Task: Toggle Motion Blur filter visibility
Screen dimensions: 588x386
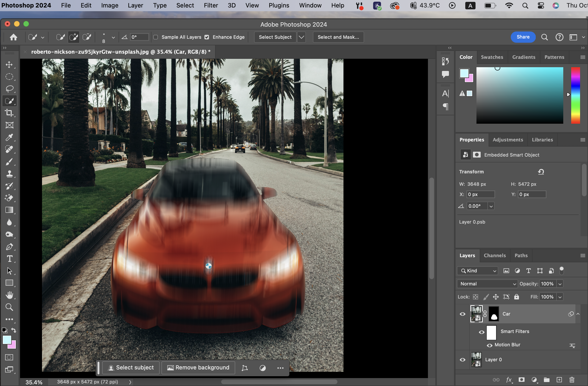Action: pos(490,345)
